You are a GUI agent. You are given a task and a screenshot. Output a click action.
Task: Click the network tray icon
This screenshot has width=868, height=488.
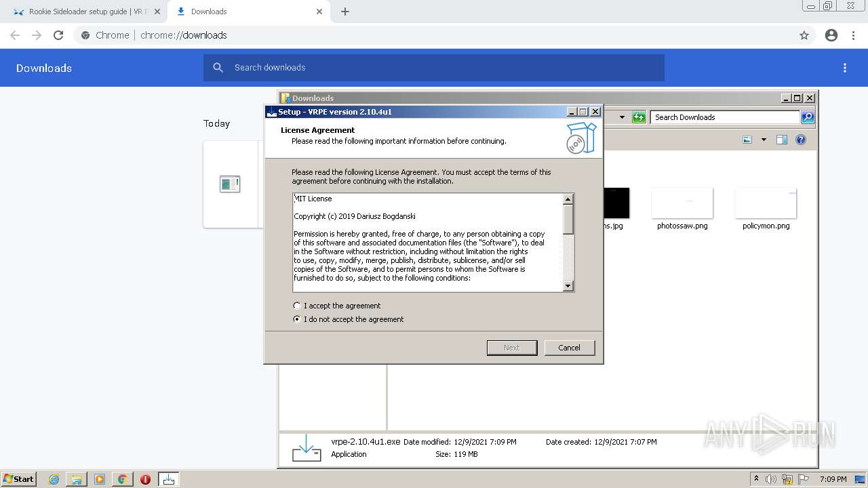coord(787,479)
